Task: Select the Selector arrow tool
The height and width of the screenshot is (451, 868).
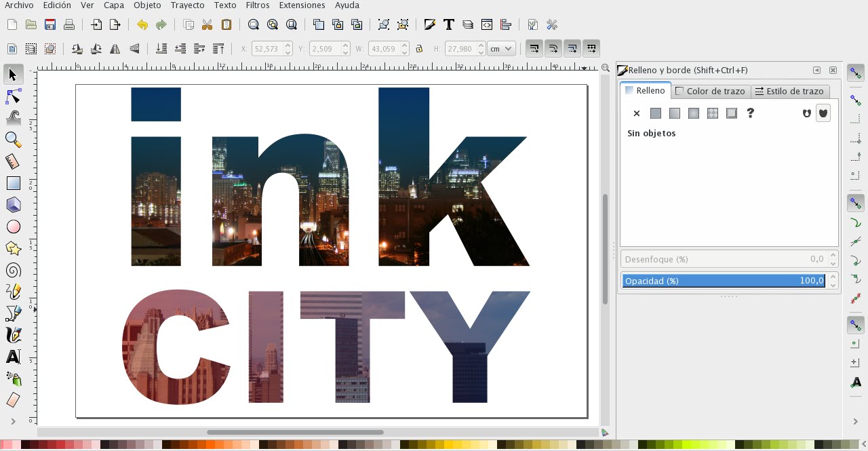Action: pyautogui.click(x=13, y=74)
